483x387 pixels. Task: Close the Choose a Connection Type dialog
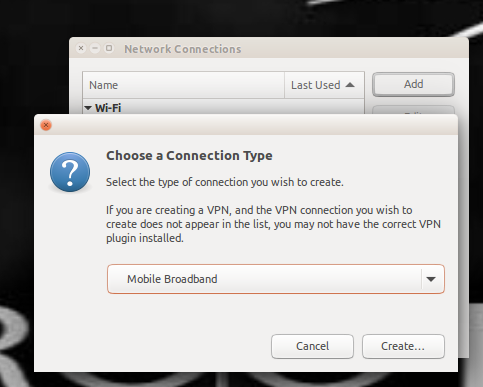[46, 125]
